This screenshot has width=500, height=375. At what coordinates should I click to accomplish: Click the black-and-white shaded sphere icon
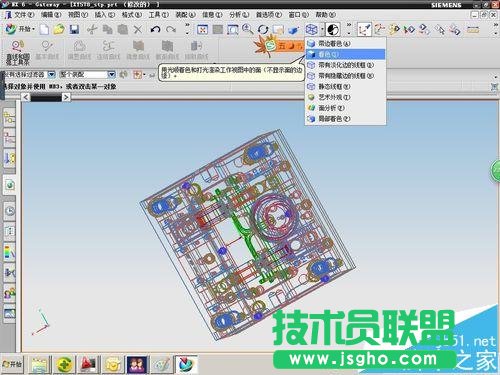click(x=333, y=30)
